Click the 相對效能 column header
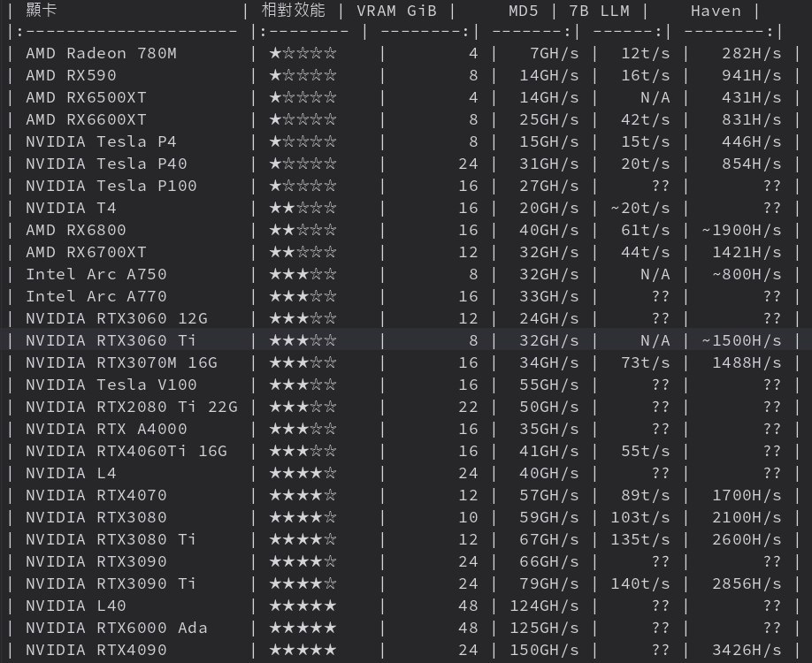Viewport: 812px width, 663px height. [x=293, y=11]
